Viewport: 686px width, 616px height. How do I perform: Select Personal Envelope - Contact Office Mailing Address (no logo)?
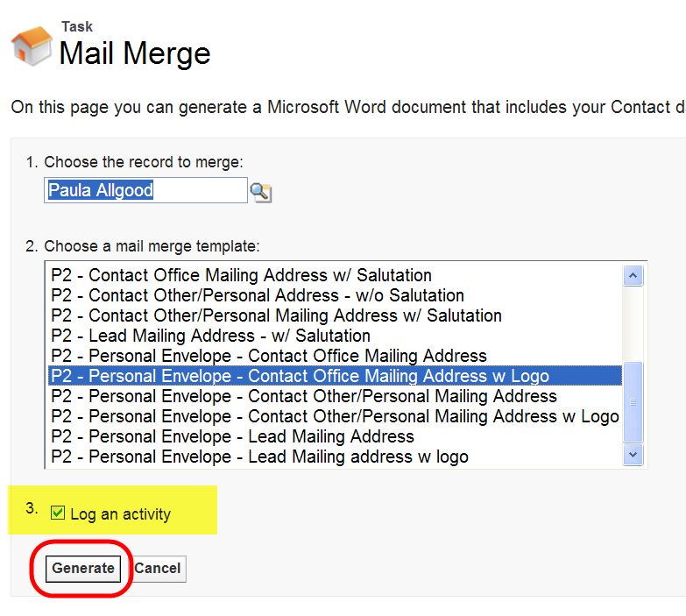pos(335,356)
